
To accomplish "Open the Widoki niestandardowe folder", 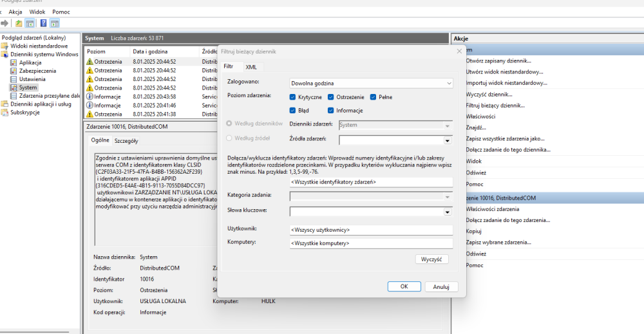I will [39, 46].
